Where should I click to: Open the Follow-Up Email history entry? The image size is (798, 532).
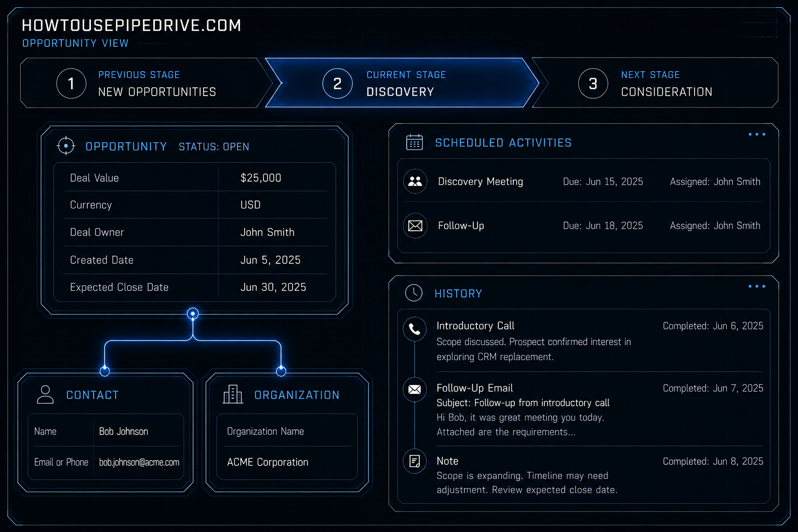point(474,388)
